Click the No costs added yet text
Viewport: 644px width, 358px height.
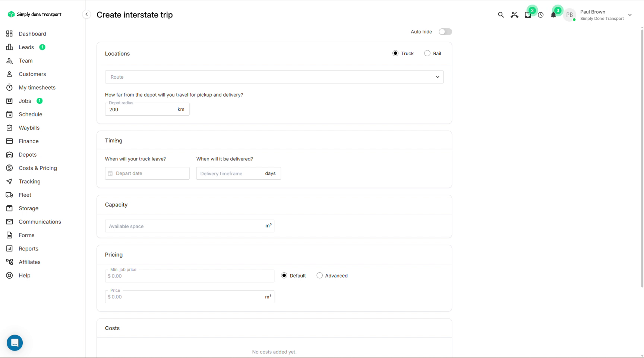pos(274,352)
